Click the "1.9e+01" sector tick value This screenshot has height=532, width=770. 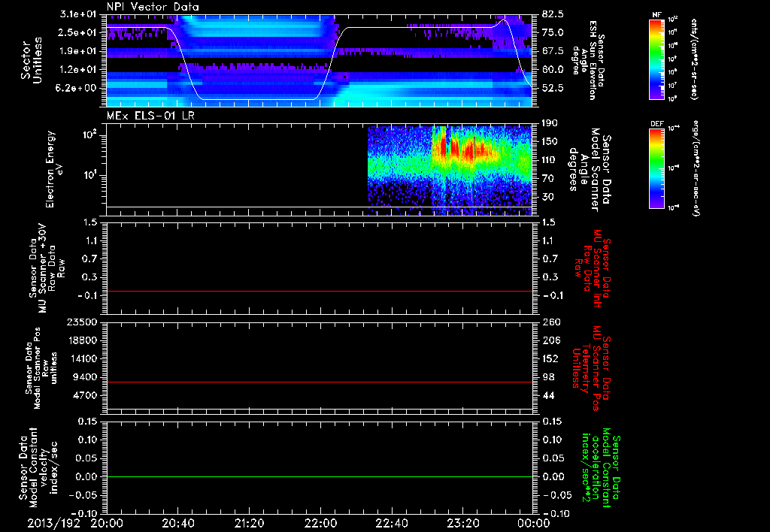coord(79,51)
